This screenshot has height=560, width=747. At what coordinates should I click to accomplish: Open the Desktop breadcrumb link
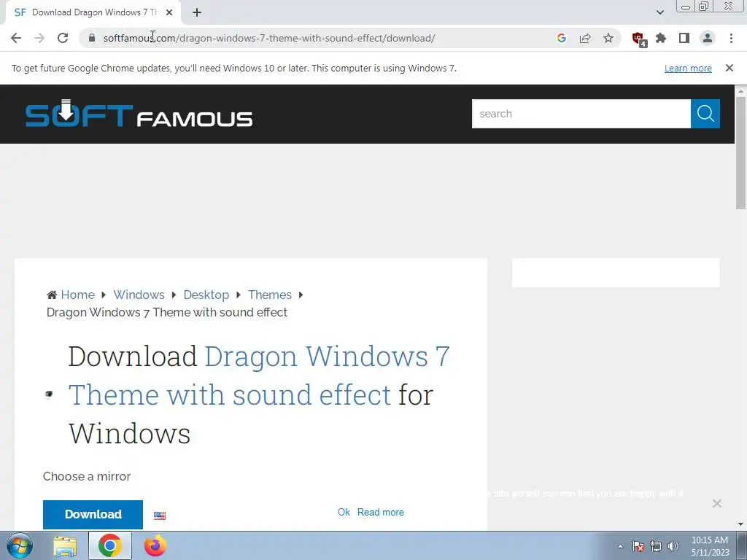tap(206, 295)
